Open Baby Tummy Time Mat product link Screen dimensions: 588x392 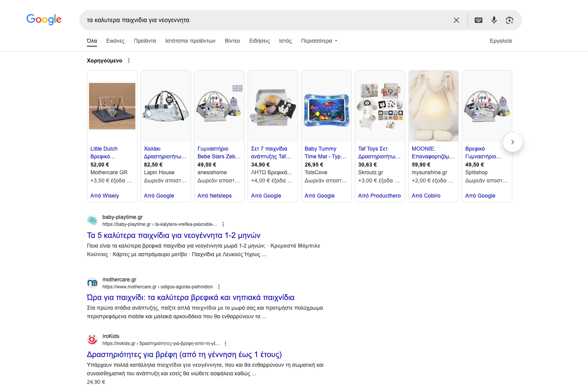coord(325,153)
